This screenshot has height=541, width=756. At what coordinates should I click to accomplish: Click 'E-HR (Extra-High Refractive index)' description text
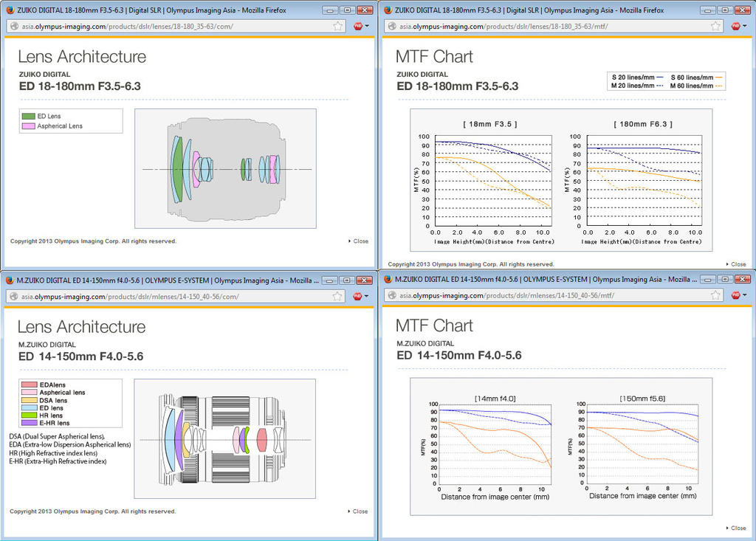[58, 461]
